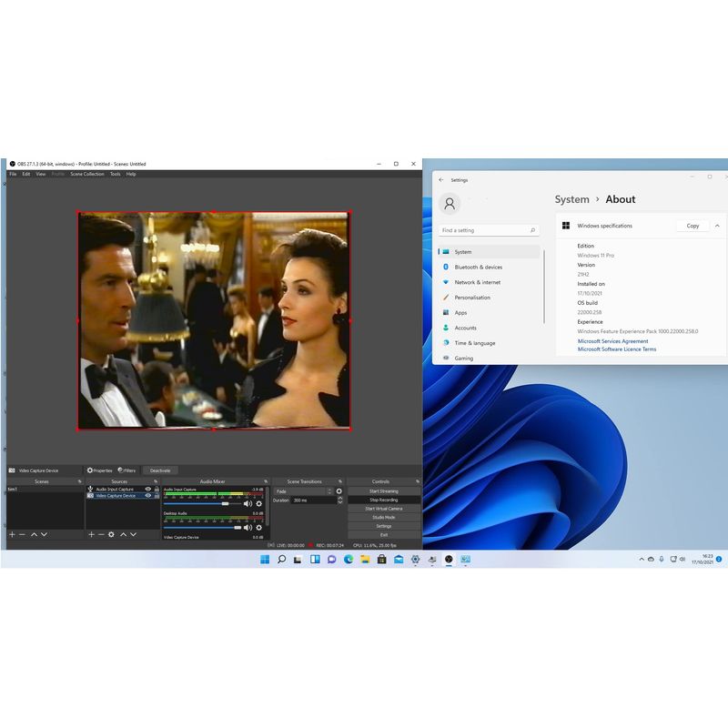The image size is (728, 728).
Task: Toggle visibility of Audio Input Capture source
Action: (x=148, y=489)
